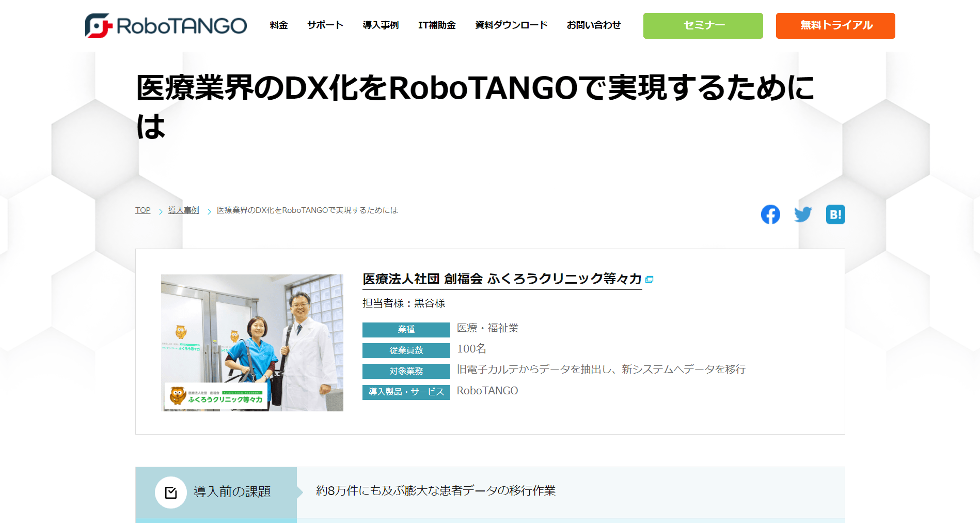Go to the 導入事例 navigation item

(x=381, y=25)
